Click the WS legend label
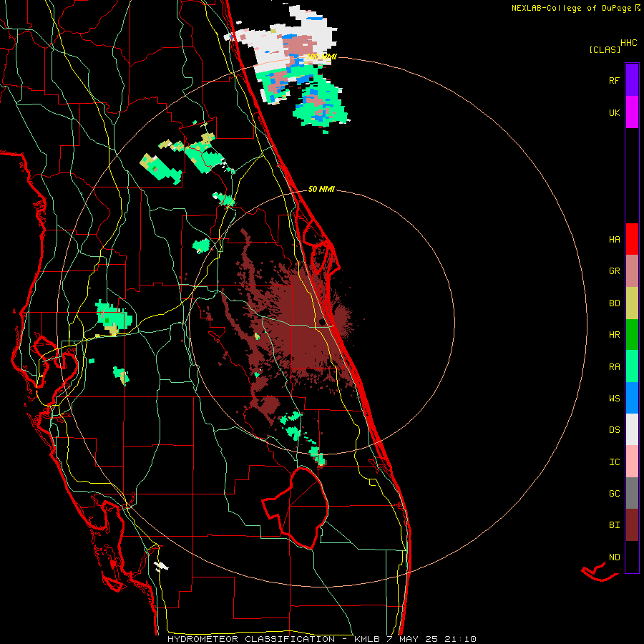 [x=614, y=399]
